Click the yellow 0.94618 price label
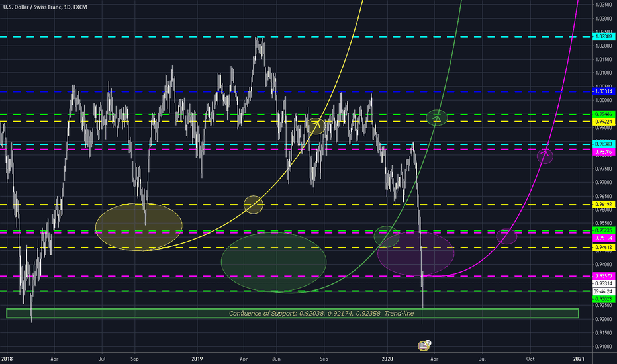The height and width of the screenshot is (364, 617). (603, 248)
